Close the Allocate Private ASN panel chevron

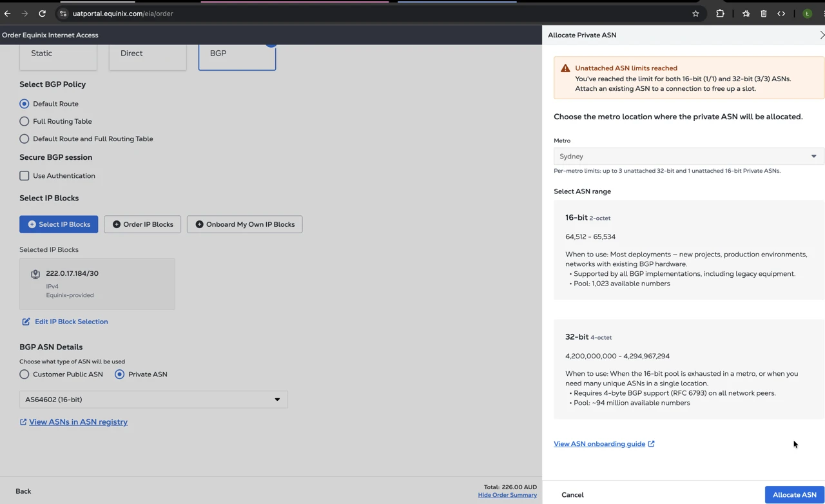(x=822, y=35)
